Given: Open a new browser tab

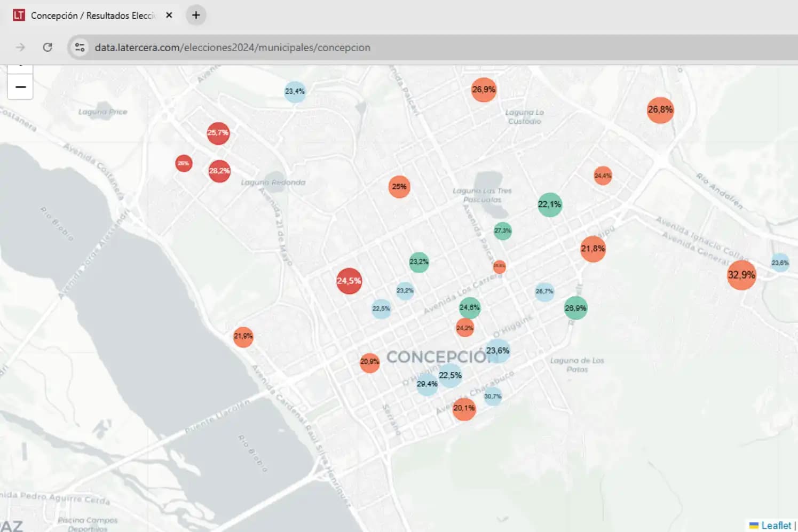Looking at the screenshot, I should 196,15.
